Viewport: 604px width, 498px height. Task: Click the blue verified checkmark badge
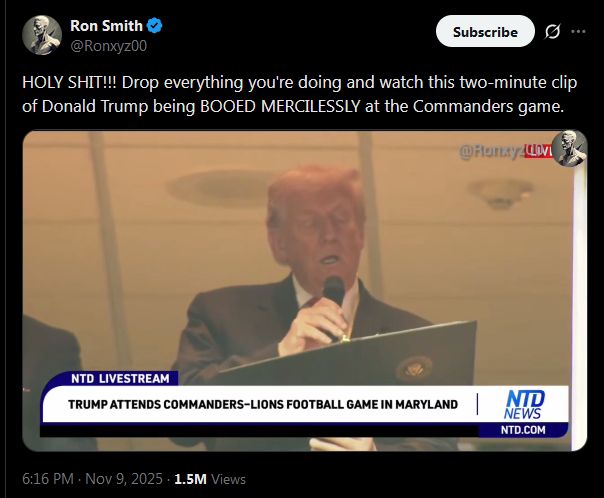tap(154, 26)
